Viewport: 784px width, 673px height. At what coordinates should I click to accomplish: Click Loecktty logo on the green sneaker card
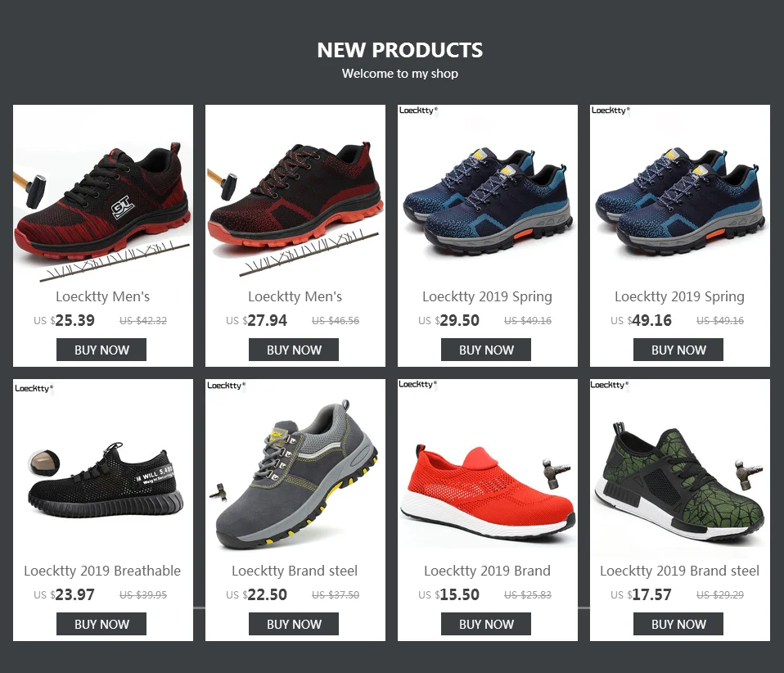click(610, 385)
